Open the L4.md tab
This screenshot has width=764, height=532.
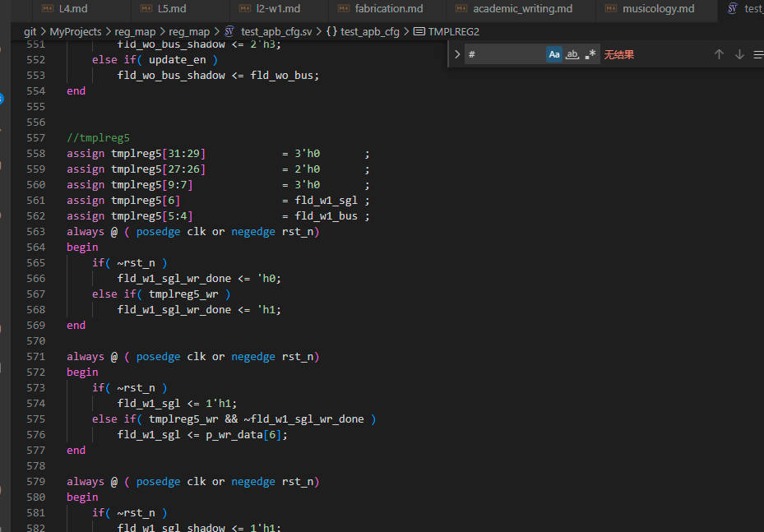click(x=72, y=9)
